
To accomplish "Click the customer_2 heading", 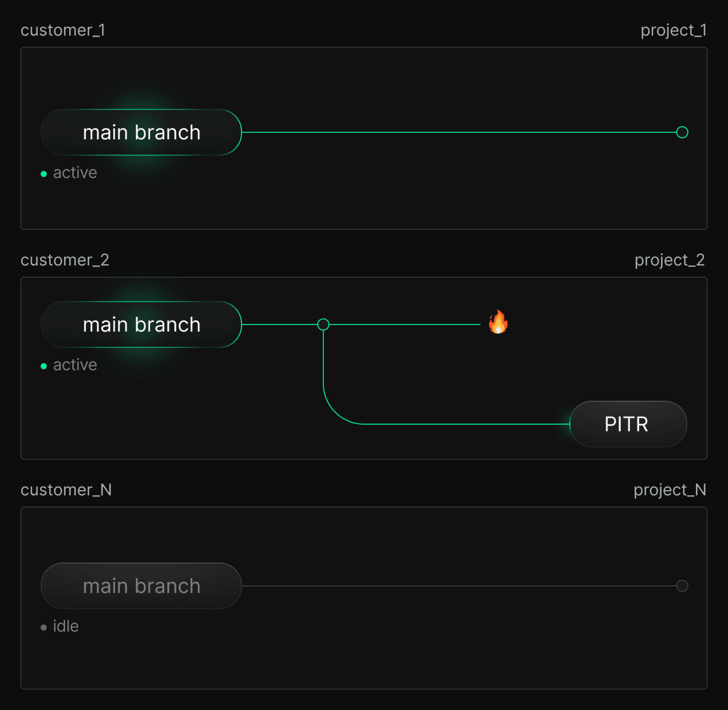I will [65, 260].
